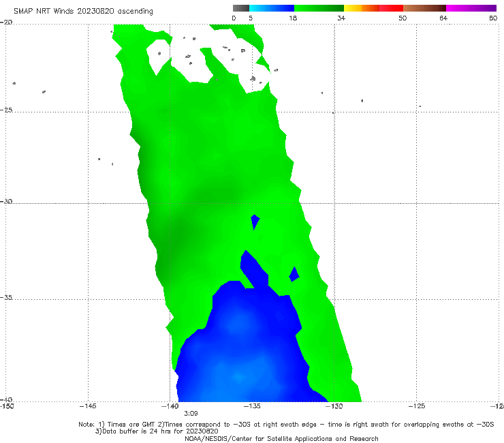Click the colorbar label '18'
Image resolution: width=504 pixels, height=443 pixels.
[293, 18]
